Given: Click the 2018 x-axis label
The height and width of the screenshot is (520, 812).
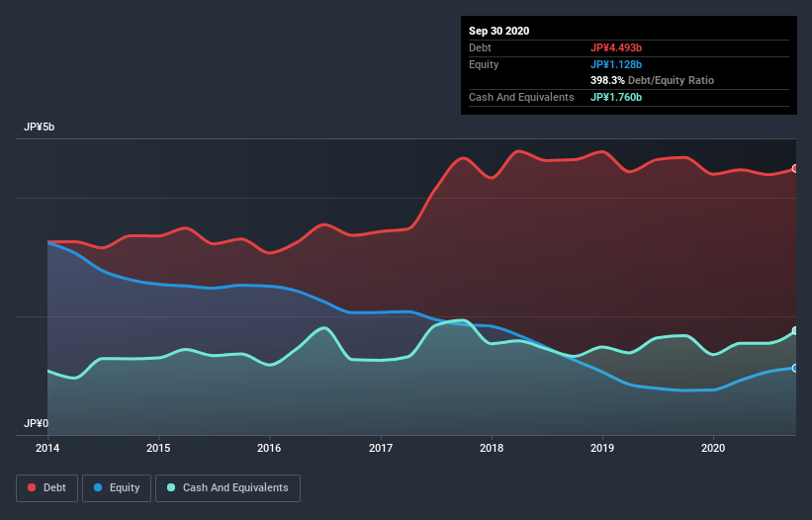Looking at the screenshot, I should point(492,448).
